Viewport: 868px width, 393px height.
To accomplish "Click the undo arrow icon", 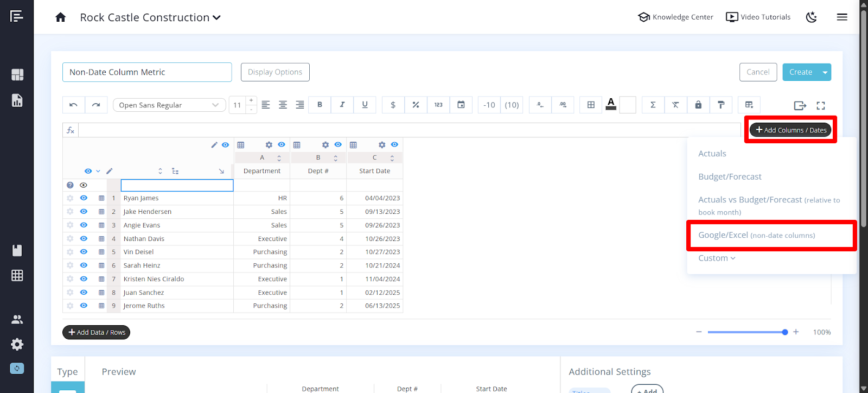I will point(73,105).
